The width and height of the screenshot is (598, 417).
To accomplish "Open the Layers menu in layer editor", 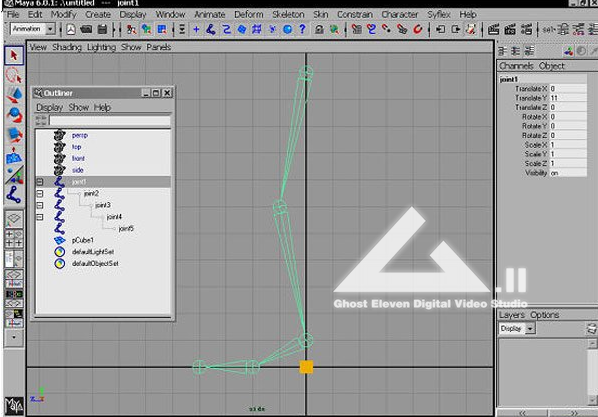I will pyautogui.click(x=512, y=315).
